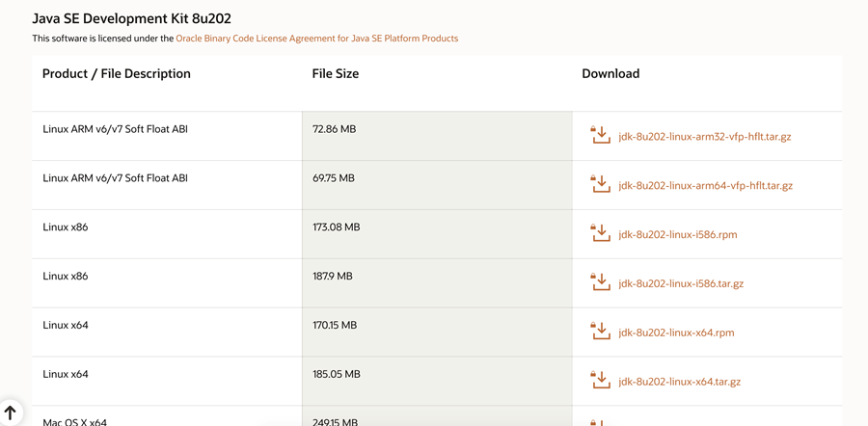Image resolution: width=868 pixels, height=426 pixels.
Task: Click Linux x64 description in the 185.05 MB row
Action: pos(66,375)
